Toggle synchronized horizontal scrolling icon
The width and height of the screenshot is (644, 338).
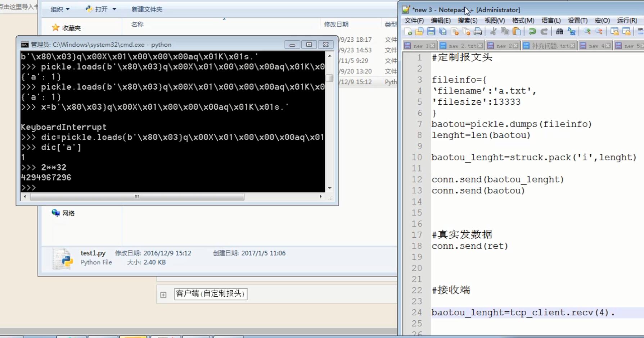626,32
